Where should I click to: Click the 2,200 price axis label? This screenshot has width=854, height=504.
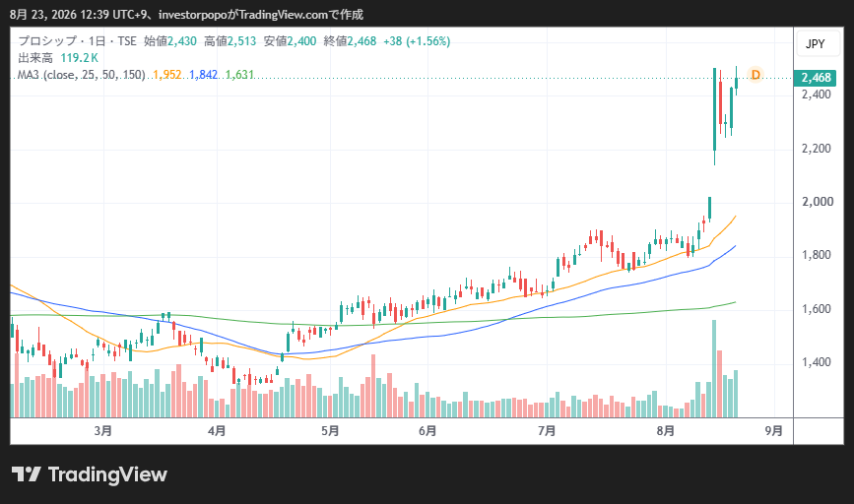tap(817, 149)
